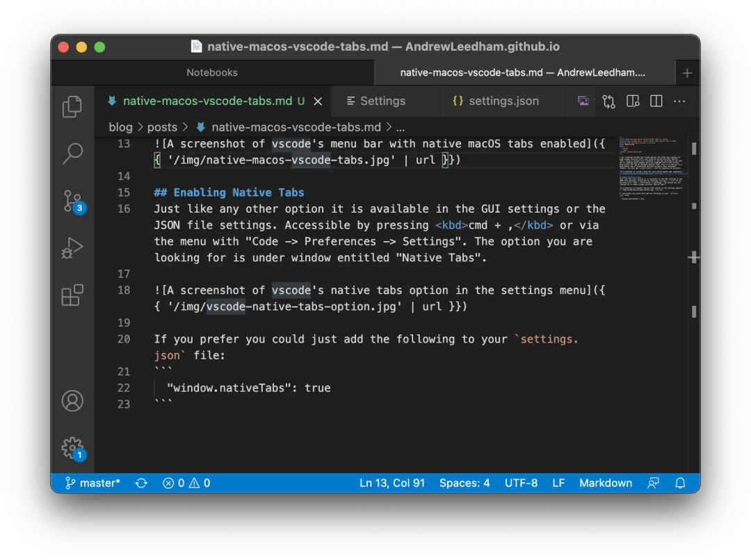
Task: Open Source Control view with 3 changes
Action: [73, 201]
